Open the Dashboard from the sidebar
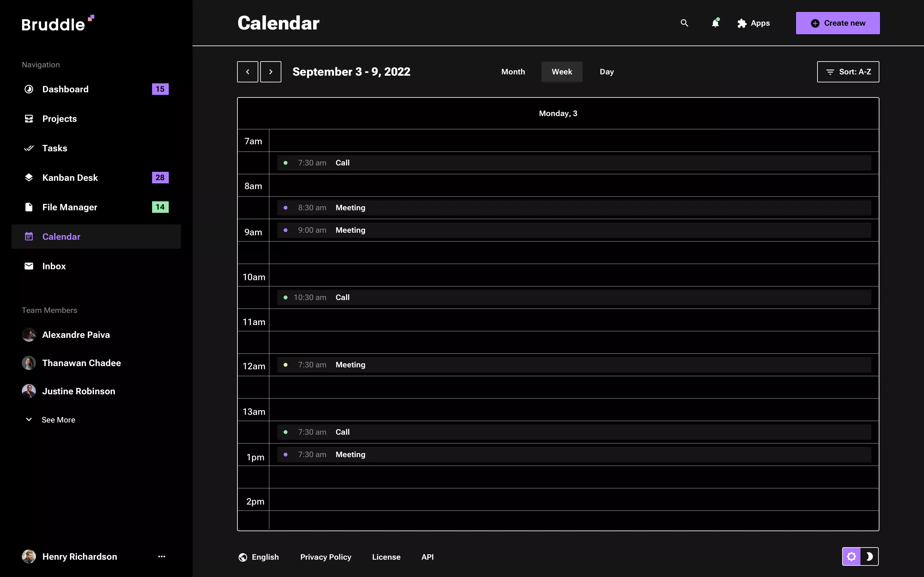The width and height of the screenshot is (924, 577). (x=66, y=89)
